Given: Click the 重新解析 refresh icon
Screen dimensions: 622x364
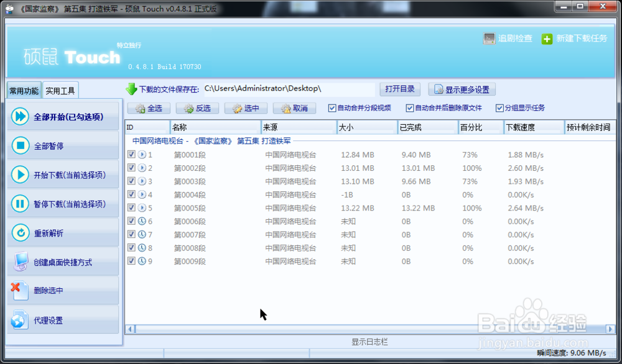Looking at the screenshot, I should coord(20,233).
